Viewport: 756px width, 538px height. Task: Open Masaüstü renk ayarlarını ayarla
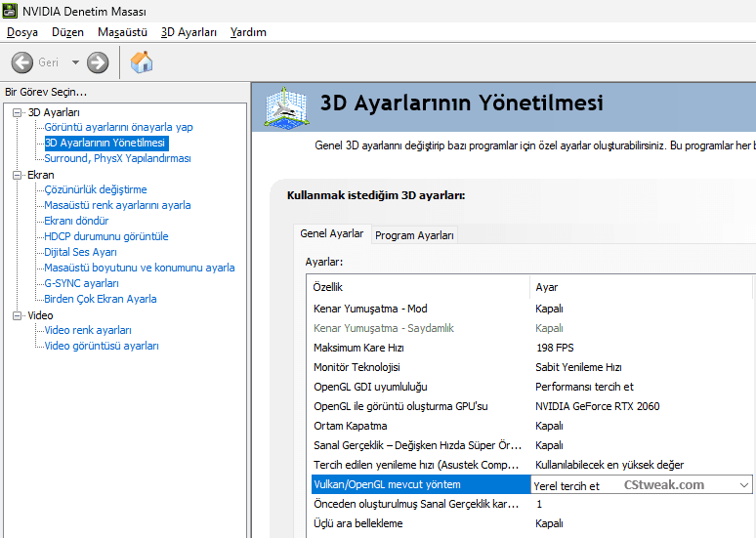coord(117,205)
